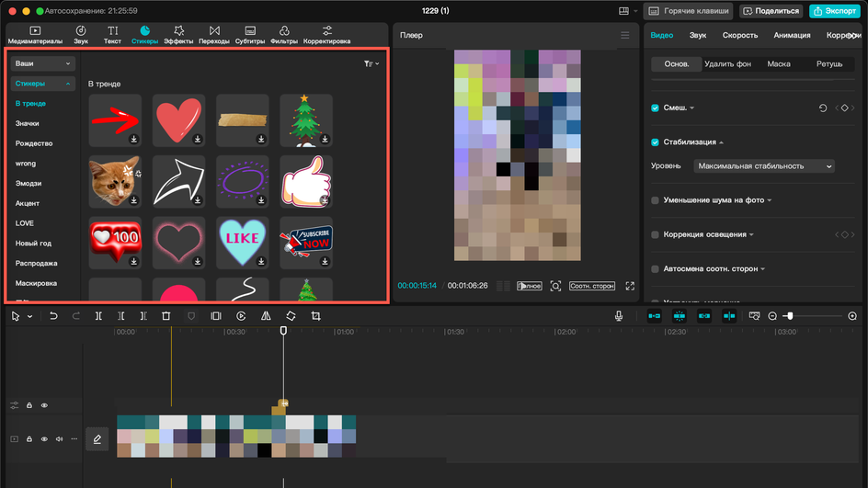Open the selection tool dropdown arrow

click(30, 316)
